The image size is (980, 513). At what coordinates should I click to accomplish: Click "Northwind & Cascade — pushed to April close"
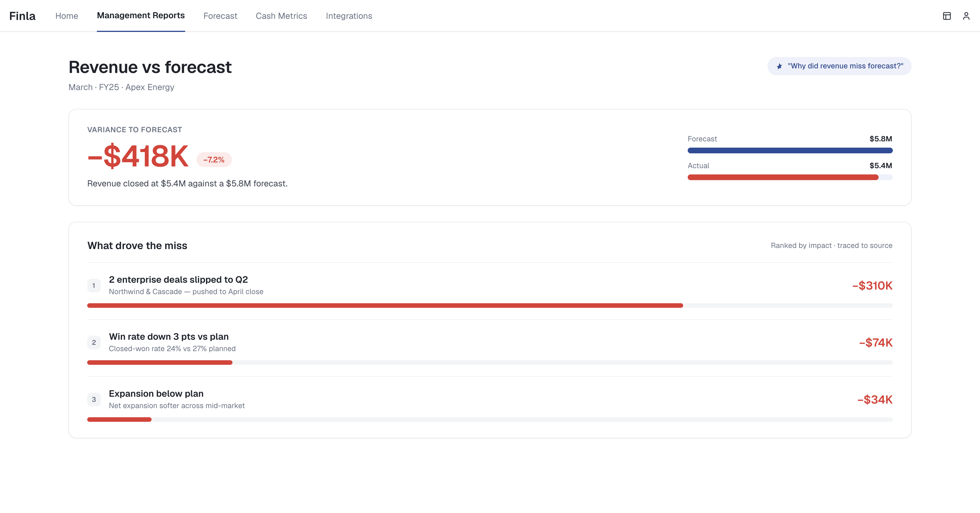pos(186,292)
